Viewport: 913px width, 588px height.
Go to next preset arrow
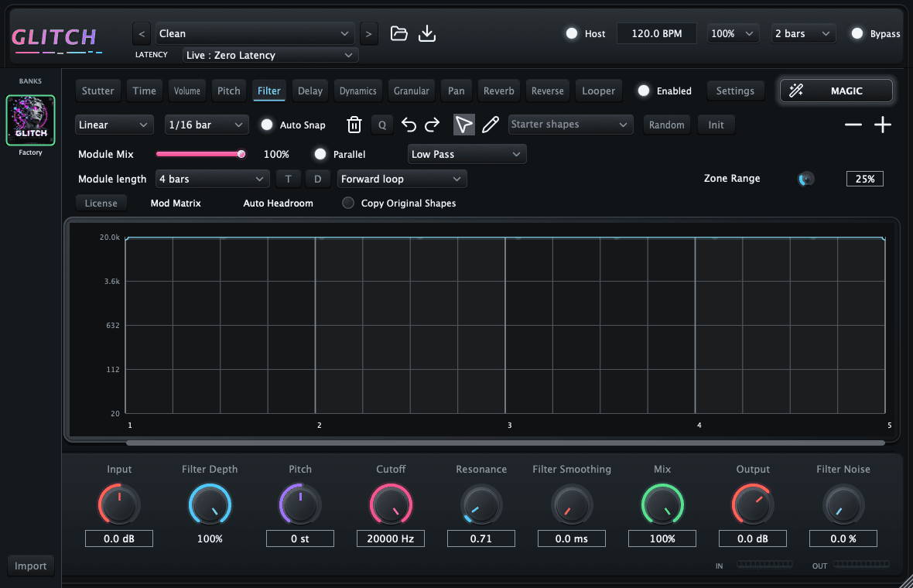click(x=368, y=34)
